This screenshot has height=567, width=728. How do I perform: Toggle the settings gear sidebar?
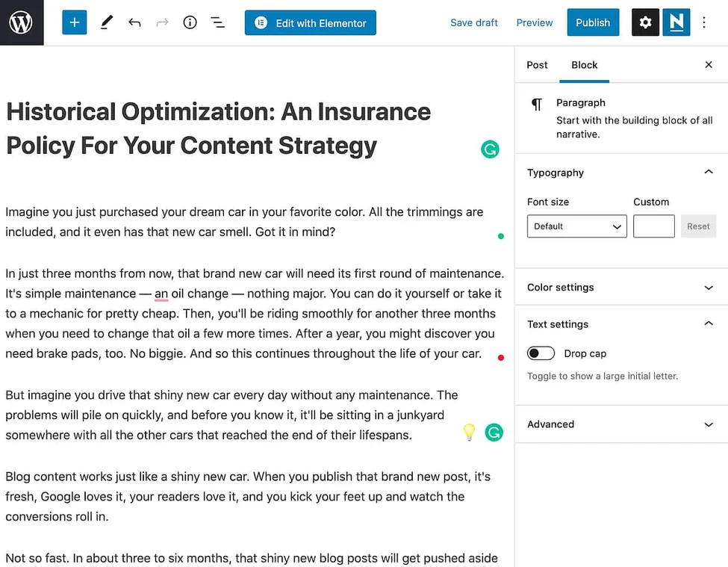(x=645, y=22)
